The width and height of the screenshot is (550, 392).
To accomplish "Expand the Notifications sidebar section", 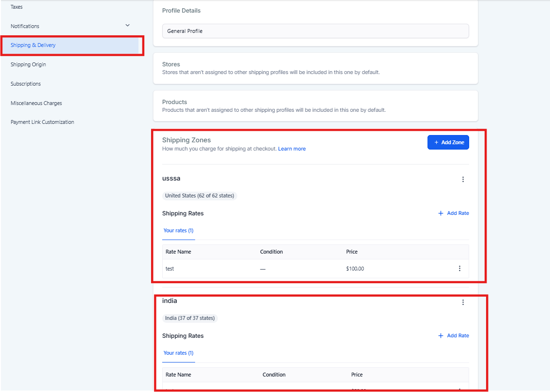I will (127, 26).
